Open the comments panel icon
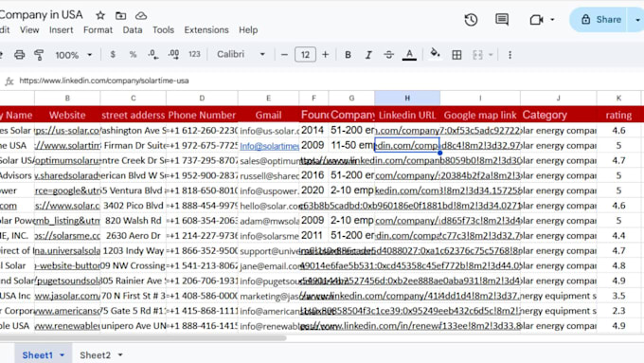This screenshot has width=644, height=363. click(x=502, y=19)
